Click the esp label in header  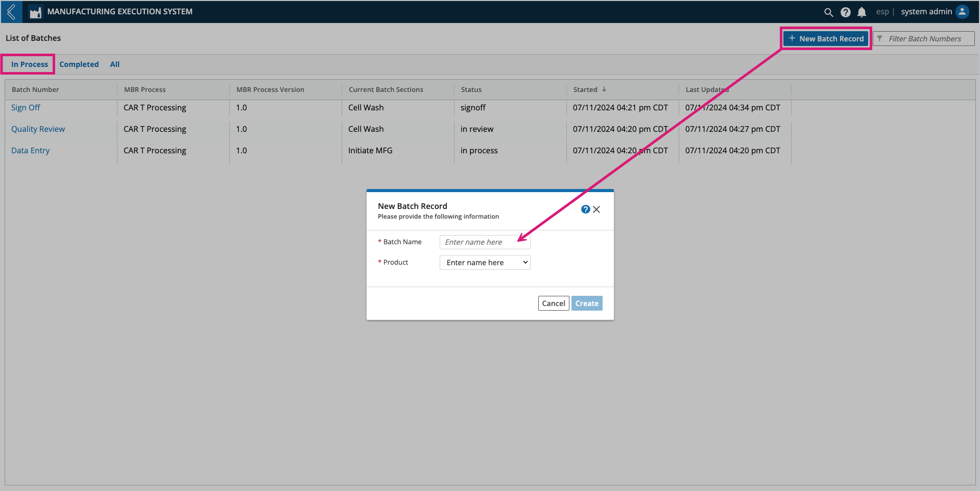pos(882,12)
